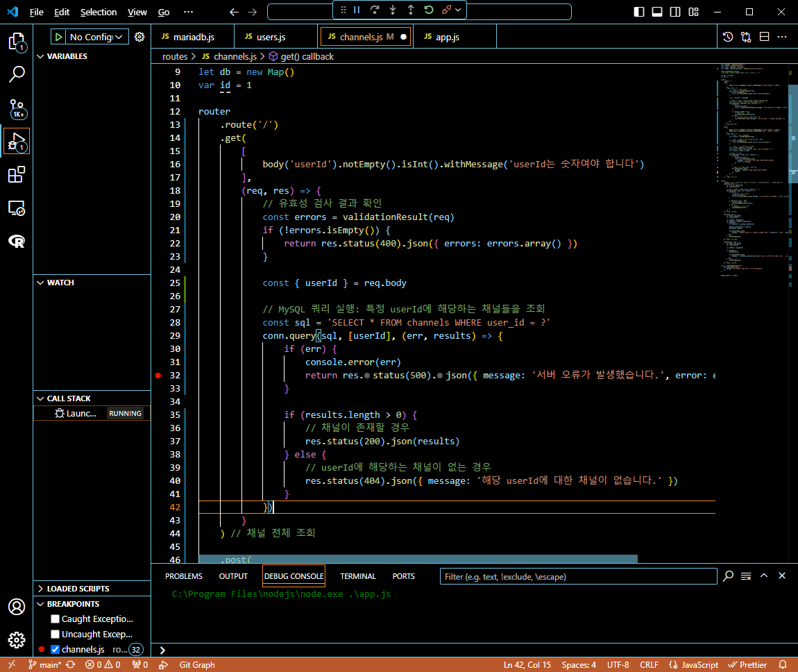
Task: Open Git Graph from status bar
Action: tap(197, 665)
